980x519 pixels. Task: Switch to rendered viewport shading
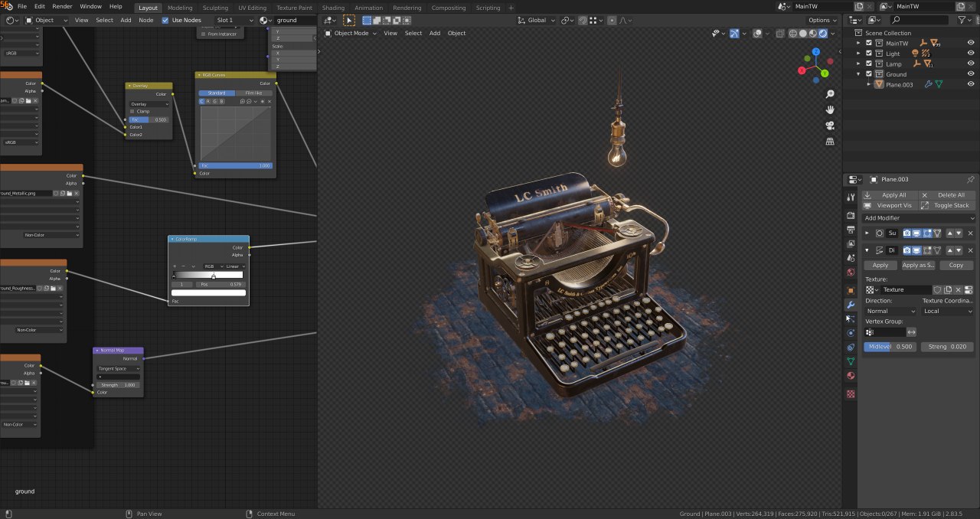coord(822,34)
